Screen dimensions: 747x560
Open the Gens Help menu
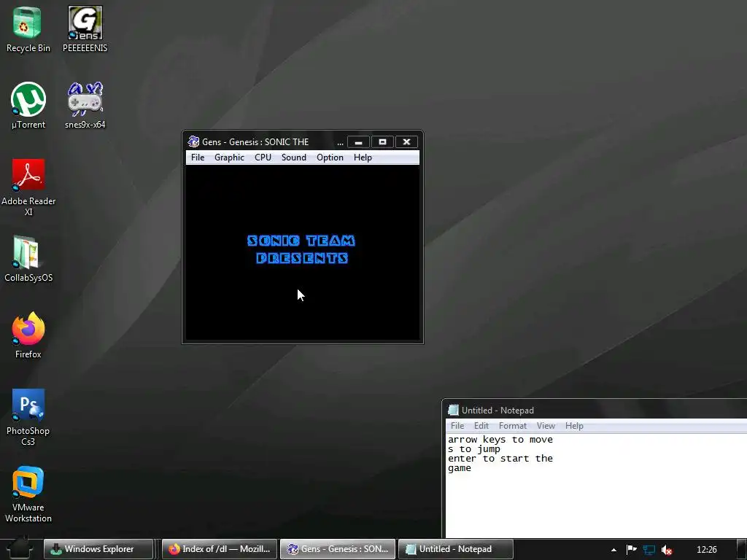(x=363, y=157)
